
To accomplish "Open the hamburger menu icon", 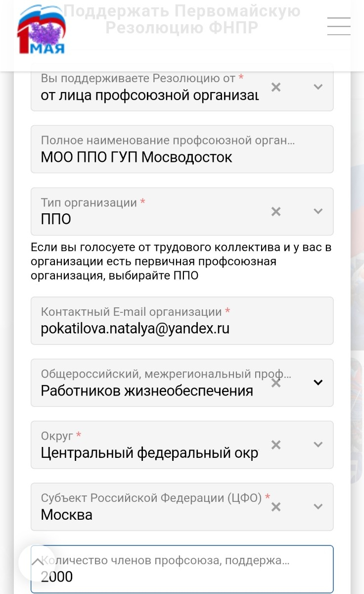I will pos(339,26).
